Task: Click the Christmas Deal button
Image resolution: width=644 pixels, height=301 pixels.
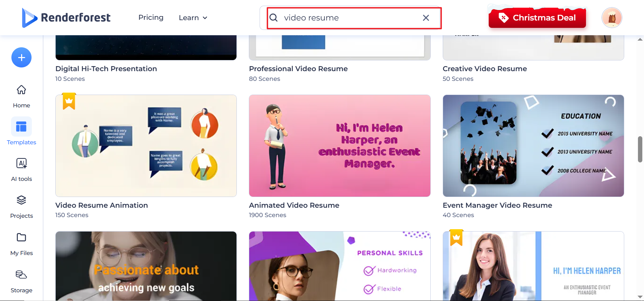Action: coord(537,18)
